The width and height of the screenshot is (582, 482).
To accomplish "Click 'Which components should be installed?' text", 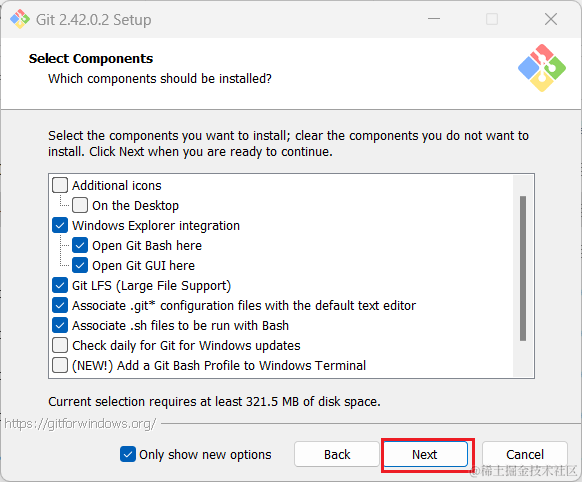I will tap(160, 79).
